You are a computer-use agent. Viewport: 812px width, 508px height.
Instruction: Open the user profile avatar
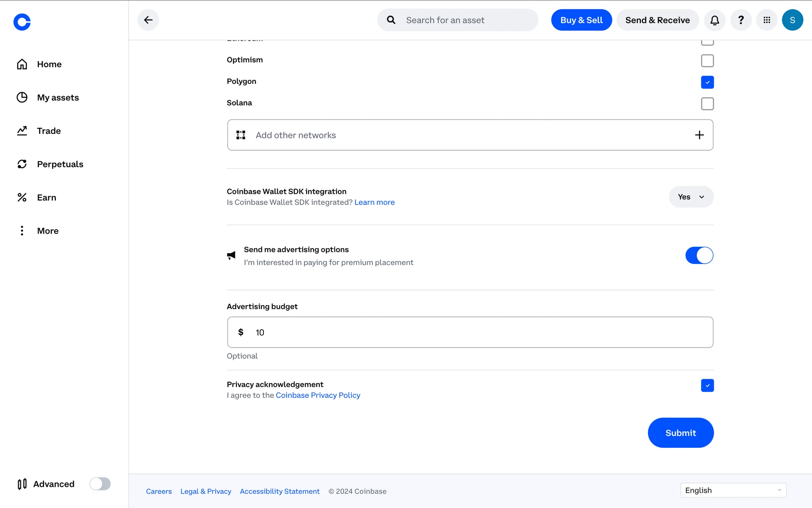pyautogui.click(x=792, y=20)
